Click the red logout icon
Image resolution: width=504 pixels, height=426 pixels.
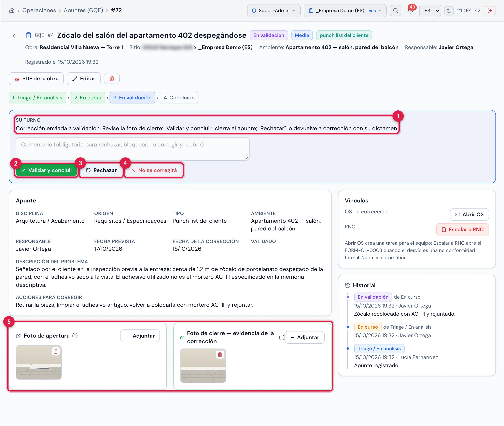(x=490, y=10)
